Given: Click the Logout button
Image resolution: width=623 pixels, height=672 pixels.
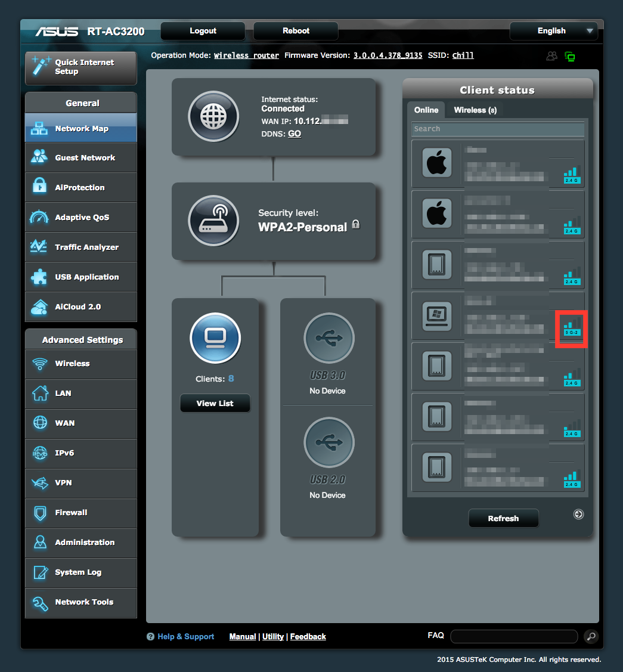Looking at the screenshot, I should (x=203, y=31).
